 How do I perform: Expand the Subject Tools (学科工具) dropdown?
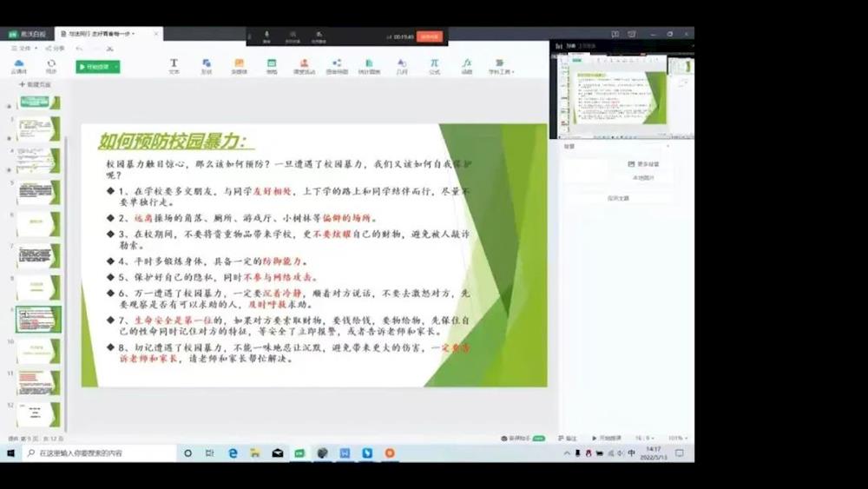coord(500,66)
